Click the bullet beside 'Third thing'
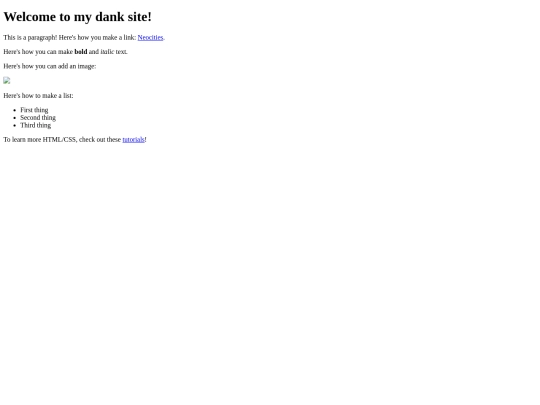This screenshot has width=540, height=405. (14, 126)
